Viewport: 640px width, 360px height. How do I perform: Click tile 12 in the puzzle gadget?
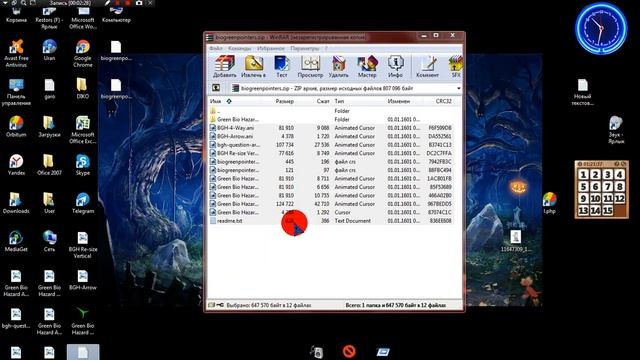620,198
